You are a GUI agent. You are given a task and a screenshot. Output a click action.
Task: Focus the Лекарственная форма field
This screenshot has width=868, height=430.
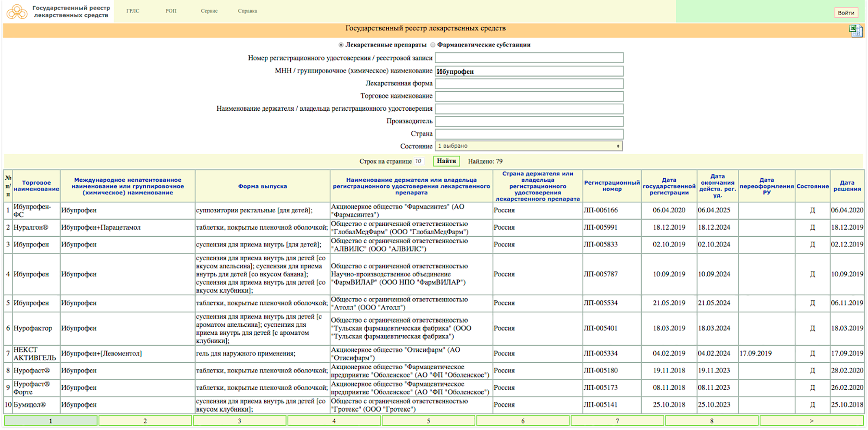coord(529,83)
